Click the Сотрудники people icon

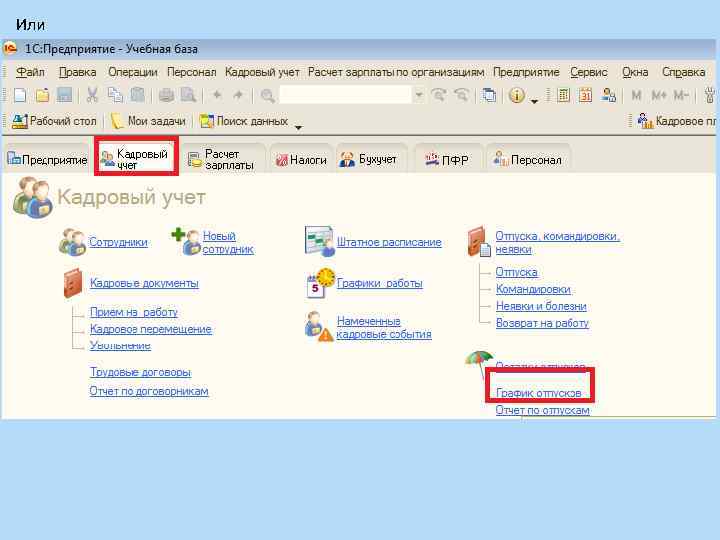(72, 242)
